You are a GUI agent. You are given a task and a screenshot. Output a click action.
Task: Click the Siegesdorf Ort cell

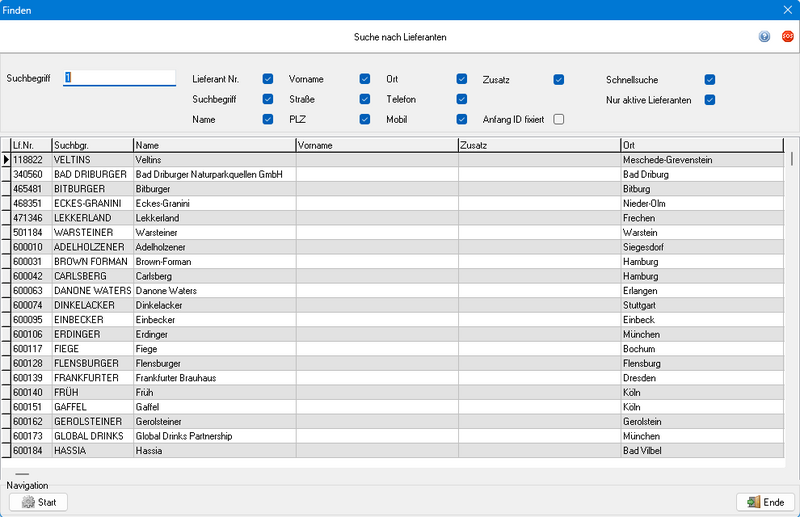(x=702, y=247)
